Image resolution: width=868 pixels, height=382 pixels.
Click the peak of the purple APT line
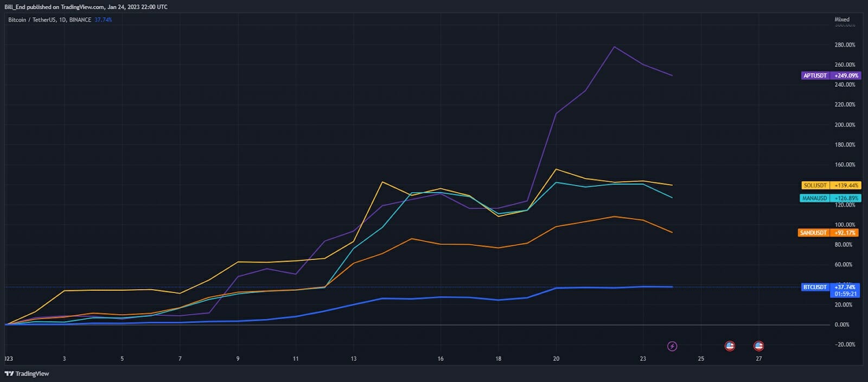click(x=614, y=47)
